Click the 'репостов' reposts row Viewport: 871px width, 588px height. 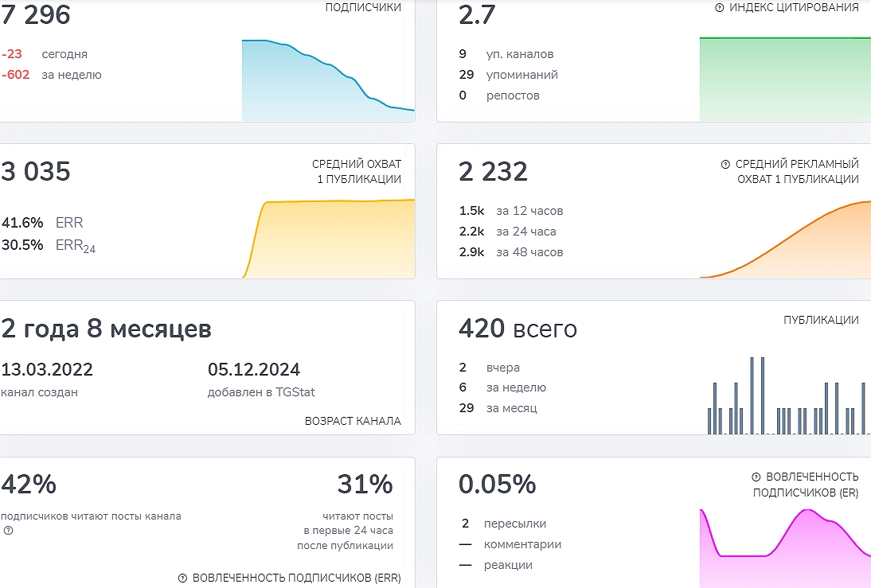[513, 95]
